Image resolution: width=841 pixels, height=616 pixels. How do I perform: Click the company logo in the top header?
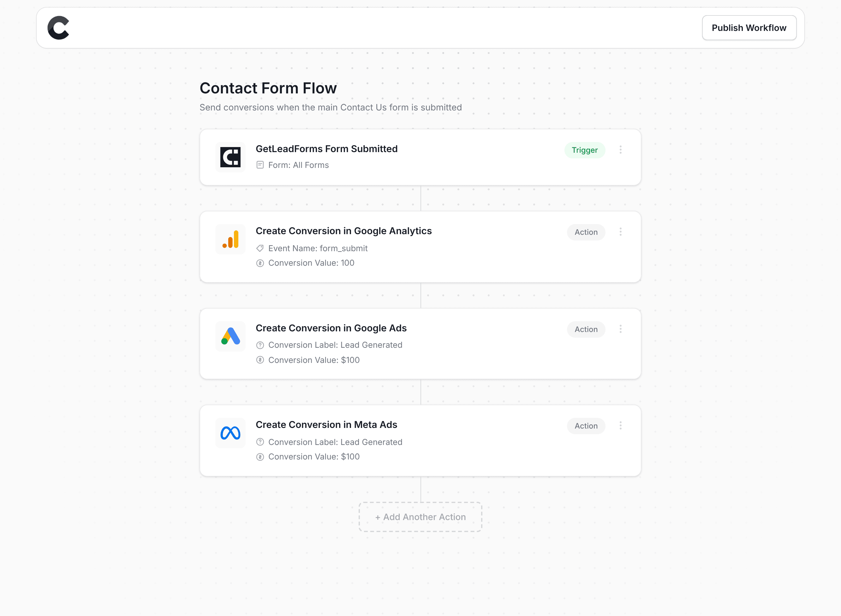point(58,27)
